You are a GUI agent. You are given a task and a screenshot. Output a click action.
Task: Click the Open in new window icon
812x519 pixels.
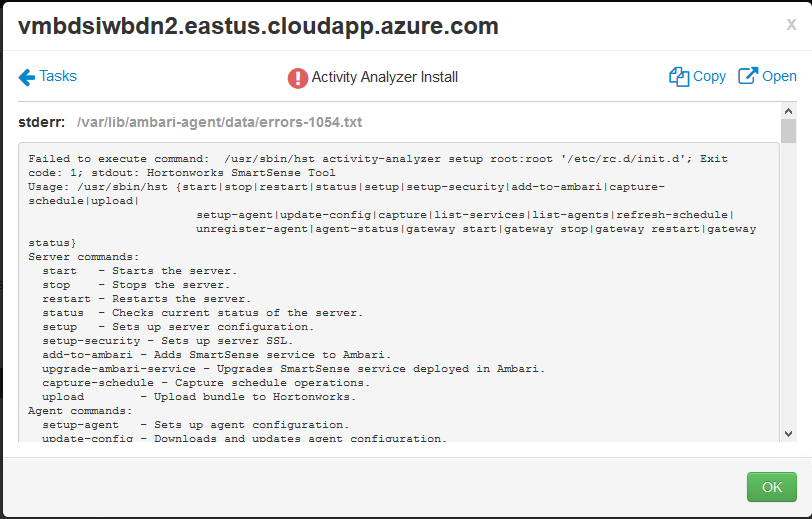tap(747, 77)
